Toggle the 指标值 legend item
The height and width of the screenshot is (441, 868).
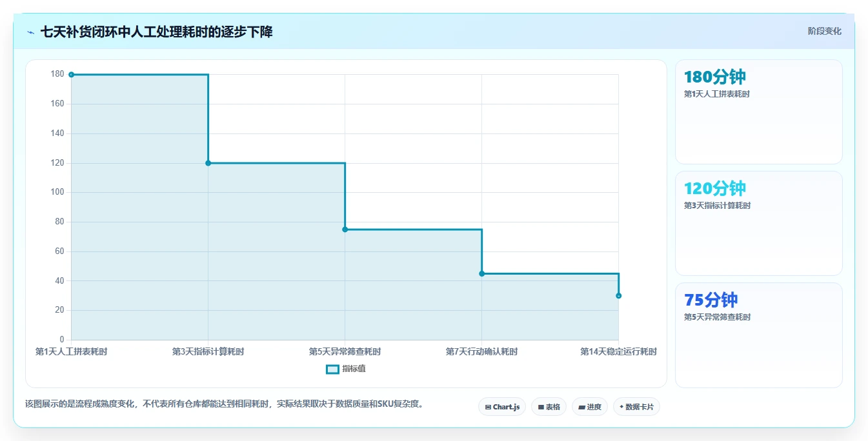[346, 369]
